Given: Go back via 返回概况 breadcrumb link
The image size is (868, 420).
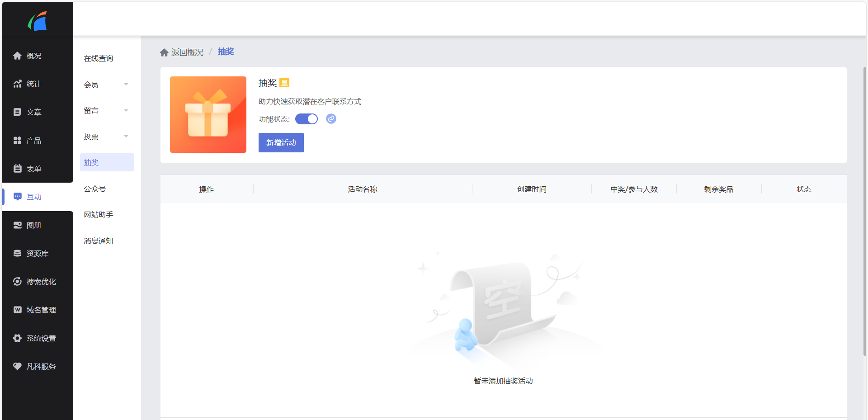Looking at the screenshot, I should [187, 52].
